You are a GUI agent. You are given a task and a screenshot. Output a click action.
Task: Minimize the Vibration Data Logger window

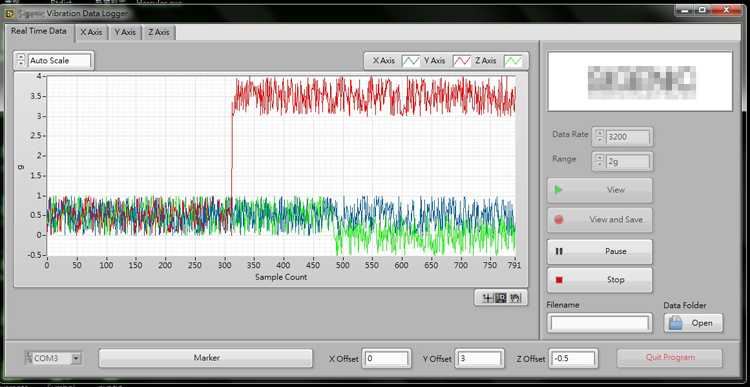[683, 10]
